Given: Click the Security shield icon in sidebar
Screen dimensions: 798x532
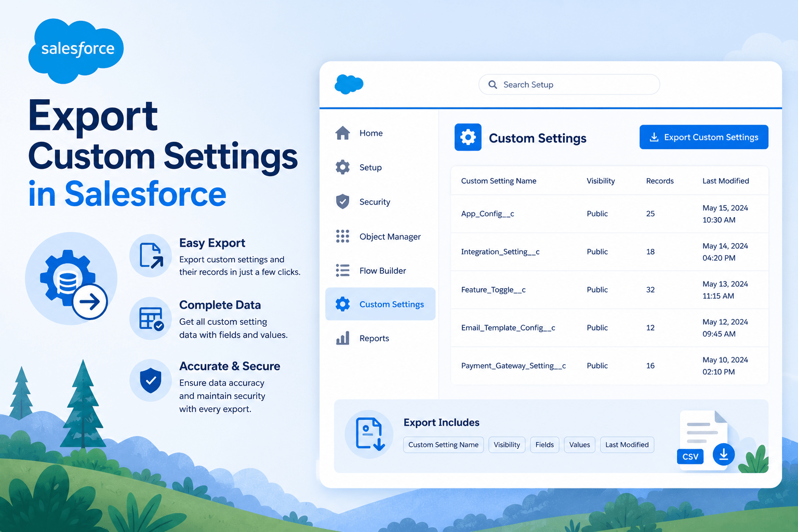Looking at the screenshot, I should click(x=342, y=202).
